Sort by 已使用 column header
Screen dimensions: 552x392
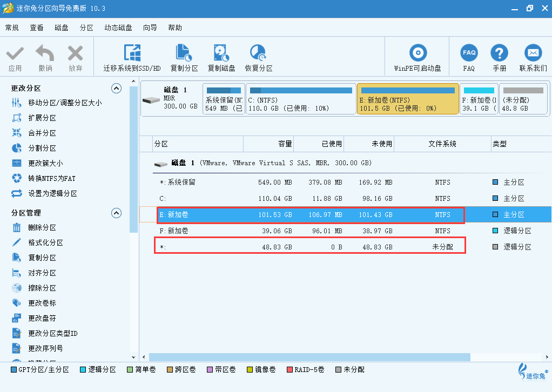[319, 144]
